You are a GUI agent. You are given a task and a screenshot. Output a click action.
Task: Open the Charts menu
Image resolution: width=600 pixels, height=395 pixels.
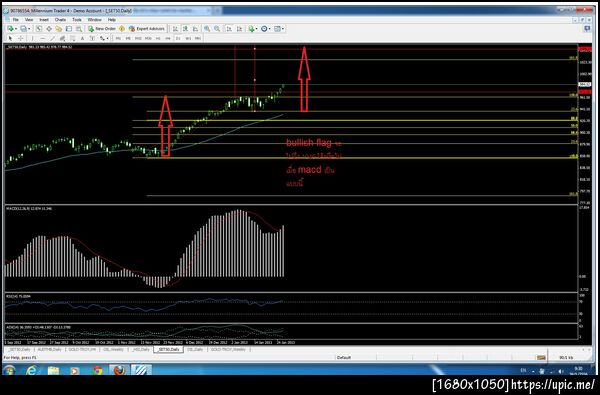pos(60,20)
